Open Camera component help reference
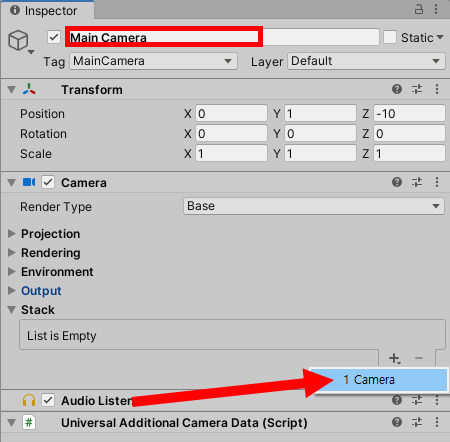 click(x=397, y=182)
